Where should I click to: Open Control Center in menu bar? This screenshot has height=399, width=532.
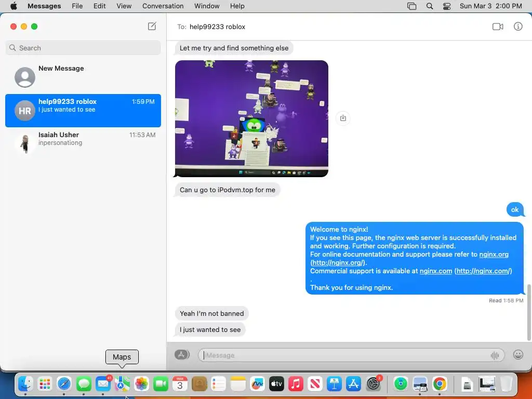pyautogui.click(x=447, y=6)
